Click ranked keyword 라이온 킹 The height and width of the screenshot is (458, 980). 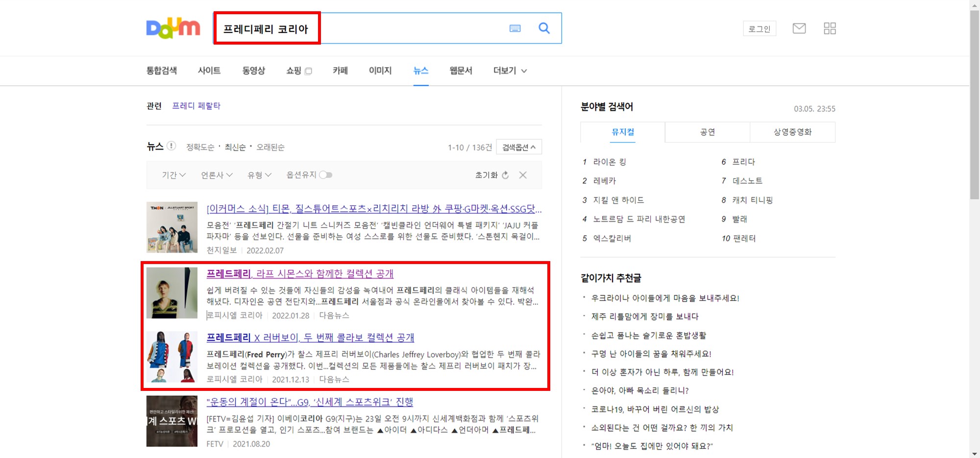pos(610,162)
